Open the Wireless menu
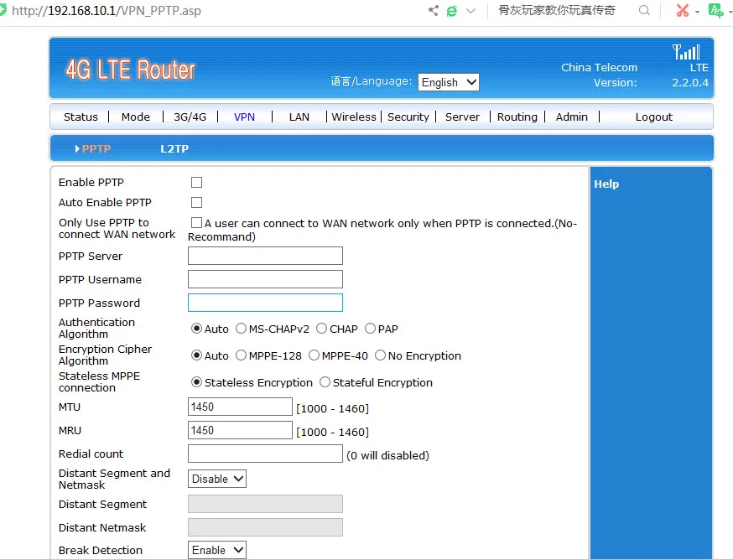 [x=353, y=117]
